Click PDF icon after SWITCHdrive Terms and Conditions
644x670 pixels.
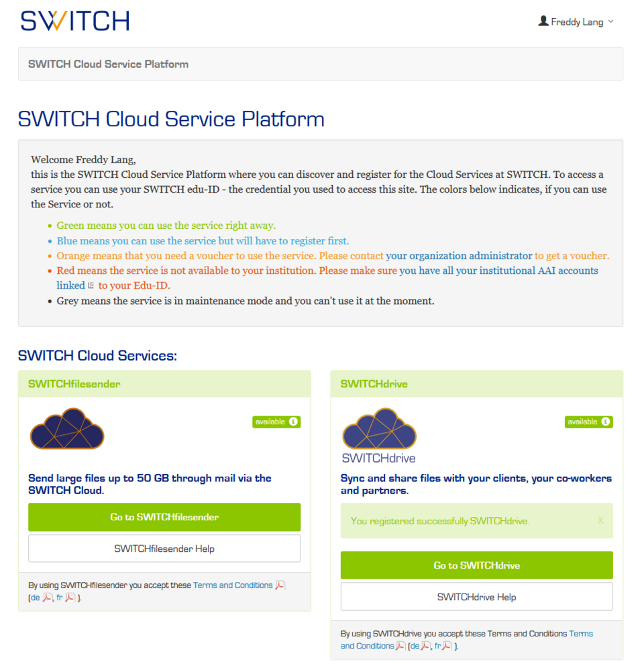pos(400,646)
